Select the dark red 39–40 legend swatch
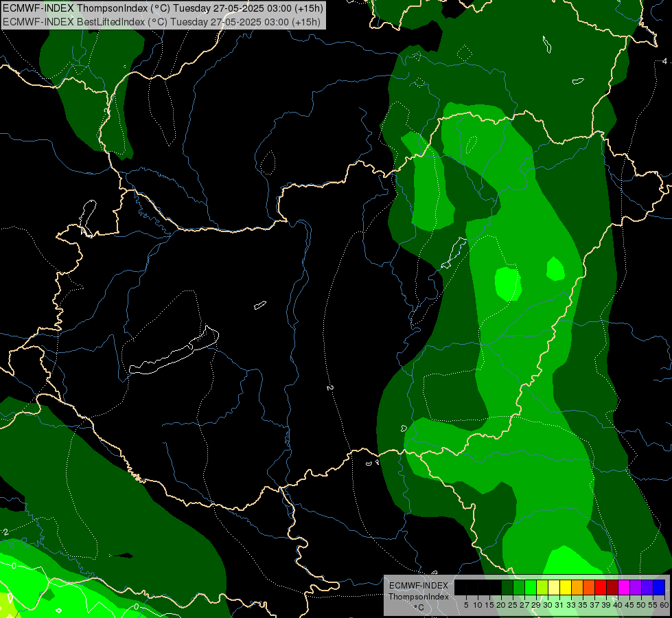The width and height of the screenshot is (672, 618). tap(612, 587)
